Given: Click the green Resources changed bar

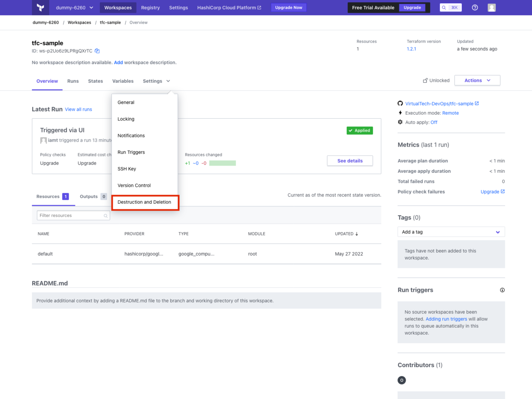Looking at the screenshot, I should (223, 163).
